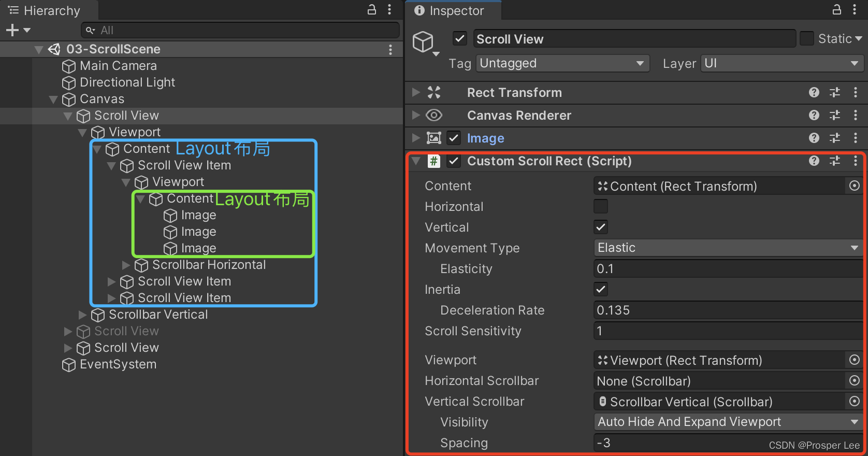Screen dimensions: 868x456
Task: Open Hierarchy panel three-dot menu
Action: tap(389, 9)
